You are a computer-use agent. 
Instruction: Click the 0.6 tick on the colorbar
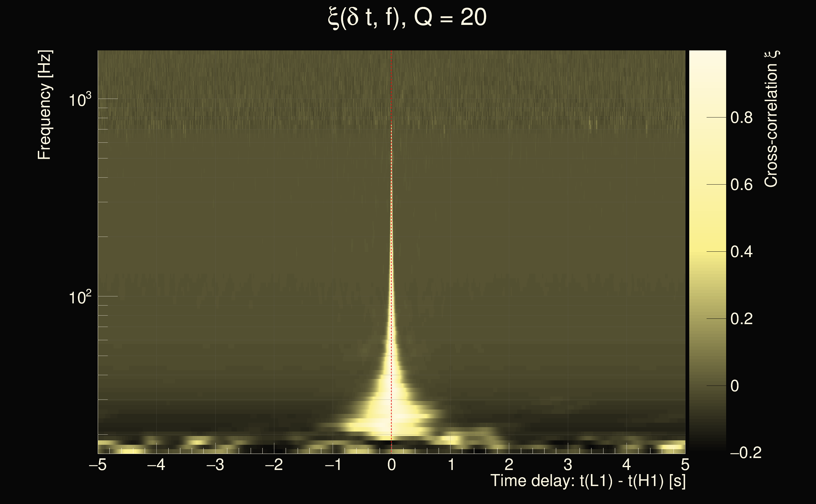point(741,185)
